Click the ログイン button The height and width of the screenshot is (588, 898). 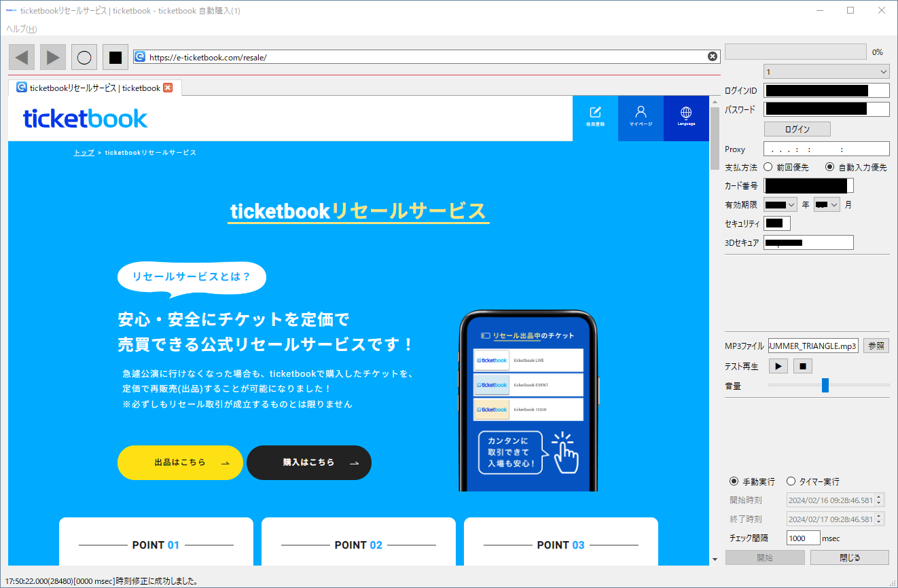[x=797, y=129]
